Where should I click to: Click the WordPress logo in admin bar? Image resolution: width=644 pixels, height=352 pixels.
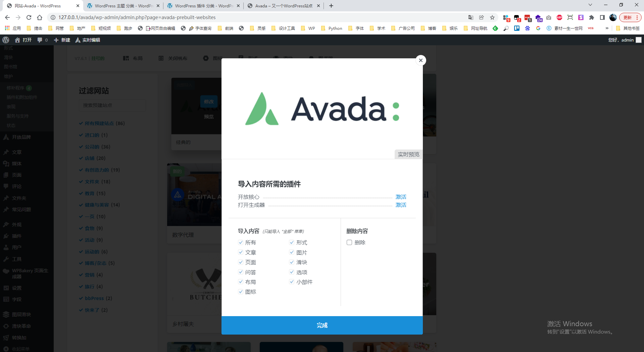coord(6,40)
